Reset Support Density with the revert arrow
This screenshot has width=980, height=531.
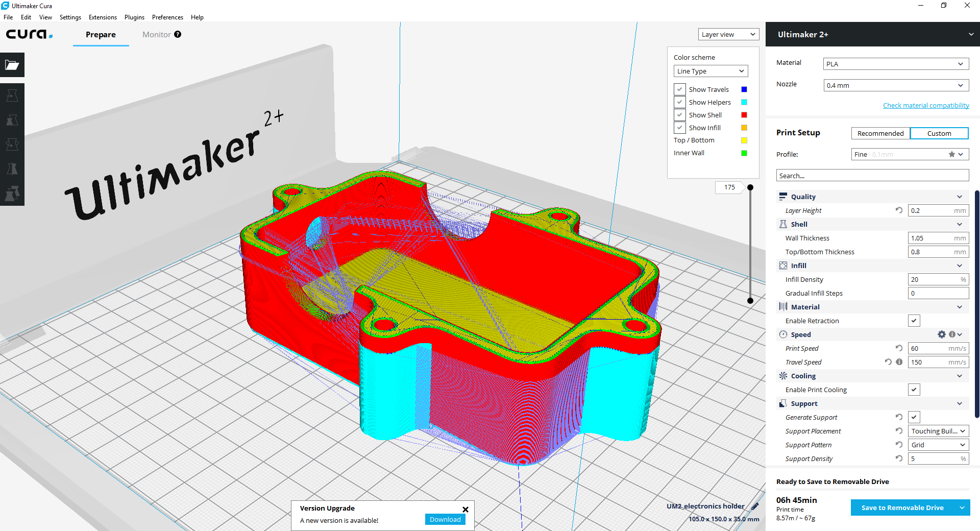click(899, 458)
